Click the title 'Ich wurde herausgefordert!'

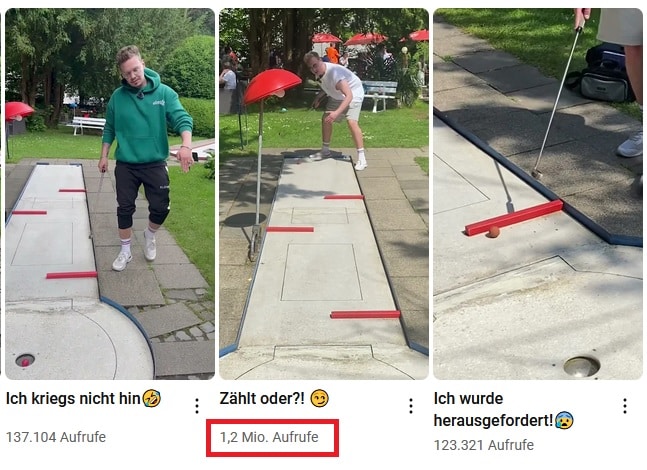tap(493, 410)
